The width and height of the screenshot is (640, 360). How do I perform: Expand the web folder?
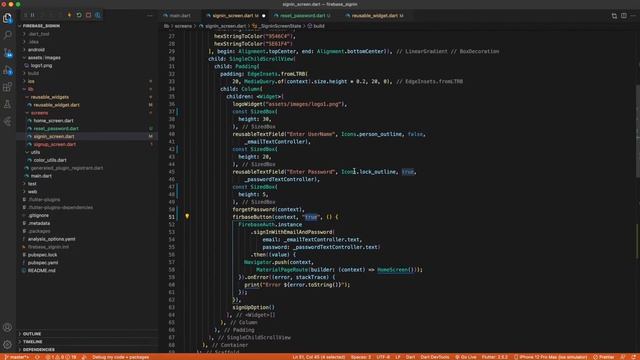coord(33,191)
